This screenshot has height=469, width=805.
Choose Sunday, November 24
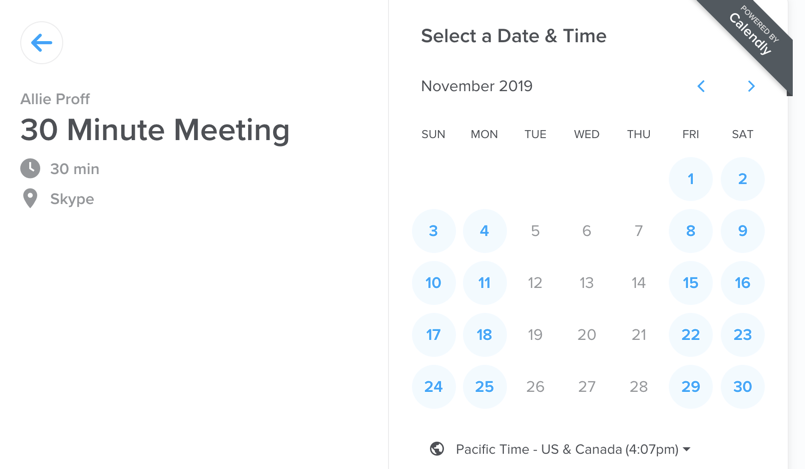[433, 387]
